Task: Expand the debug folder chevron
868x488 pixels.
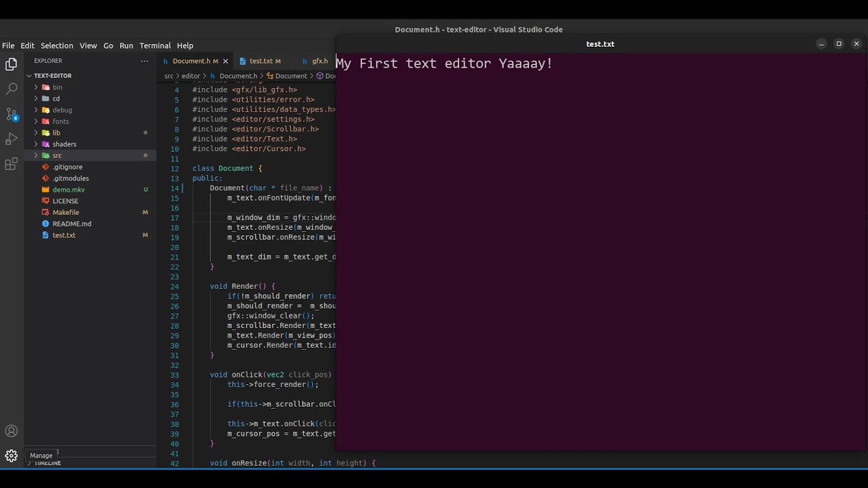Action: click(x=36, y=110)
